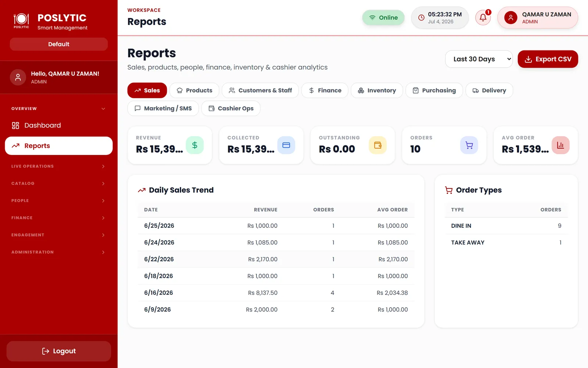Open the Marketing / SMS tab
The image size is (588, 368).
163,109
